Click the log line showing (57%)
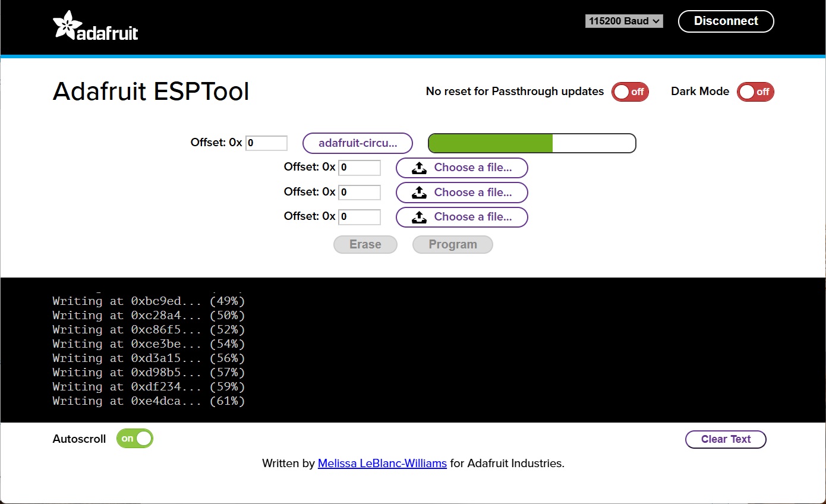This screenshot has width=826, height=504. (149, 373)
